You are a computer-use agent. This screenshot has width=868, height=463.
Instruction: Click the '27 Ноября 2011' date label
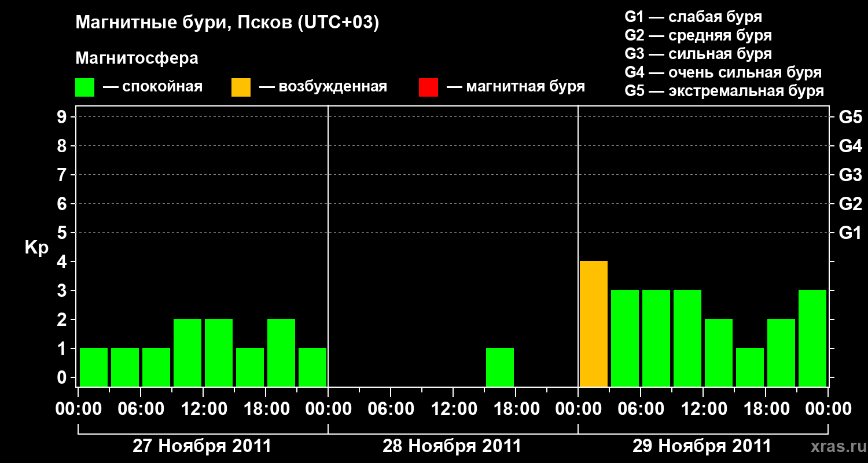pyautogui.click(x=202, y=446)
